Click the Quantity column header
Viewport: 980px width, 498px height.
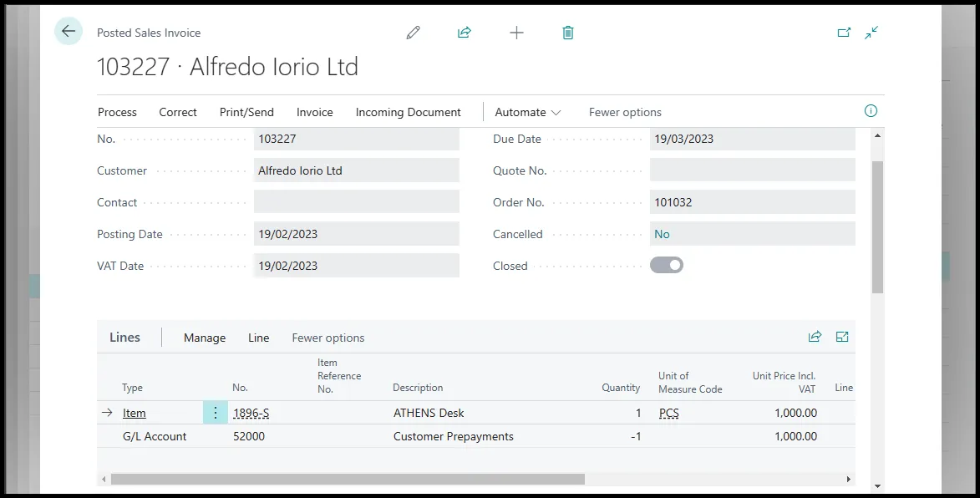[x=621, y=388]
